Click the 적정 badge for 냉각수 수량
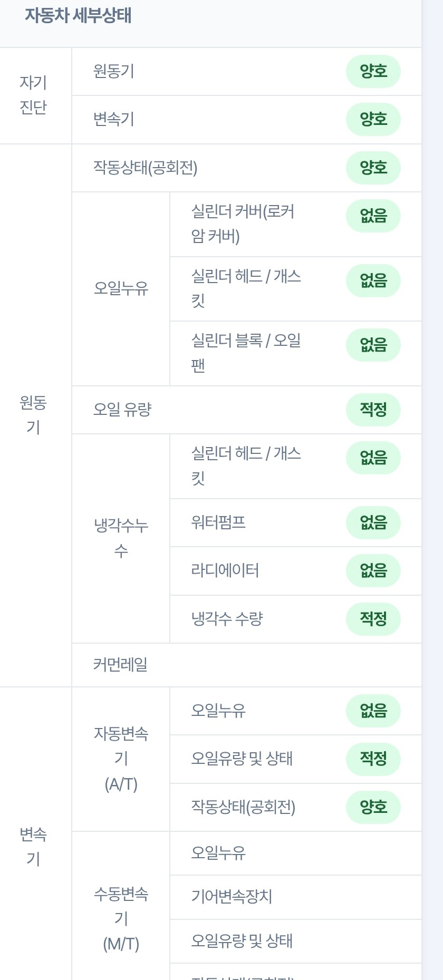 [373, 619]
